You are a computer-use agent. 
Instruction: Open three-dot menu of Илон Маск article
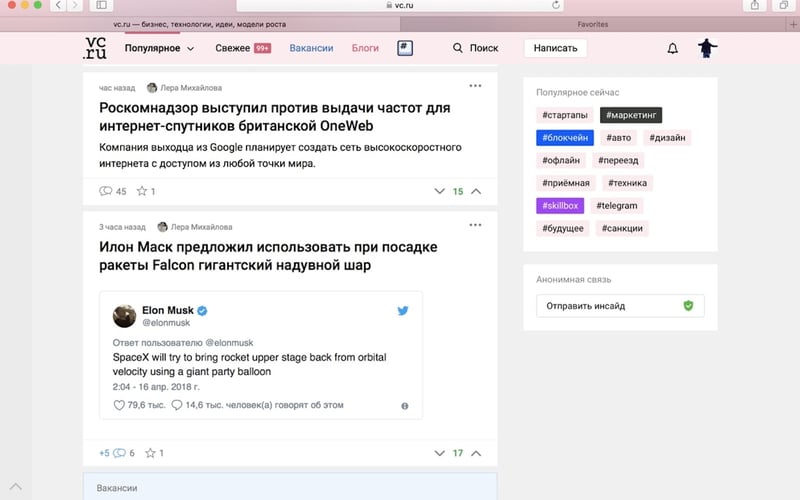pos(475,225)
